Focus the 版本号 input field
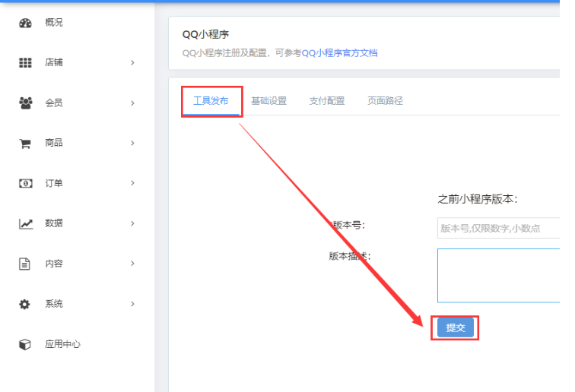Image resolution: width=575 pixels, height=392 pixels. point(498,228)
